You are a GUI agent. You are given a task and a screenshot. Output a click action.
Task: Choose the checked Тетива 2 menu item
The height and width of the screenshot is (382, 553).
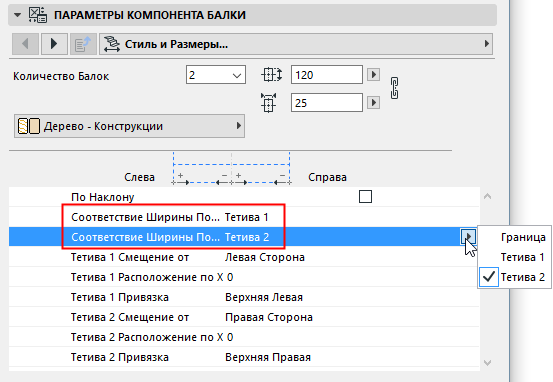[x=514, y=277]
